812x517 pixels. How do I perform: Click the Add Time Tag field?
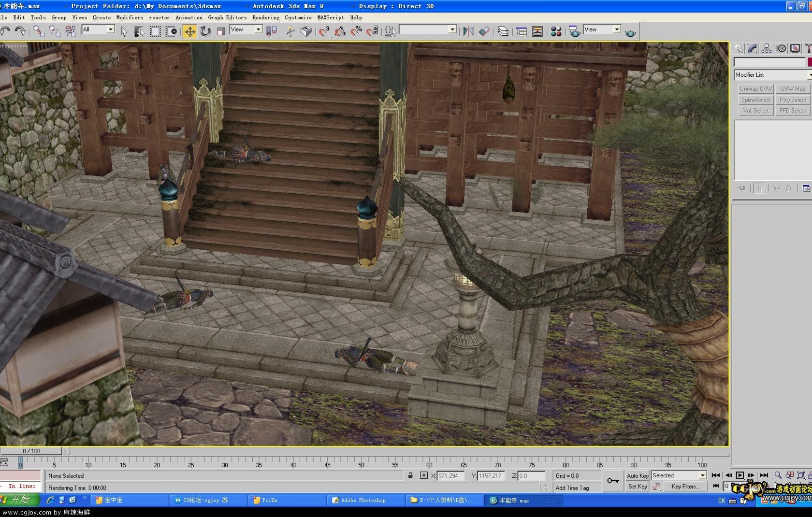[x=577, y=488]
